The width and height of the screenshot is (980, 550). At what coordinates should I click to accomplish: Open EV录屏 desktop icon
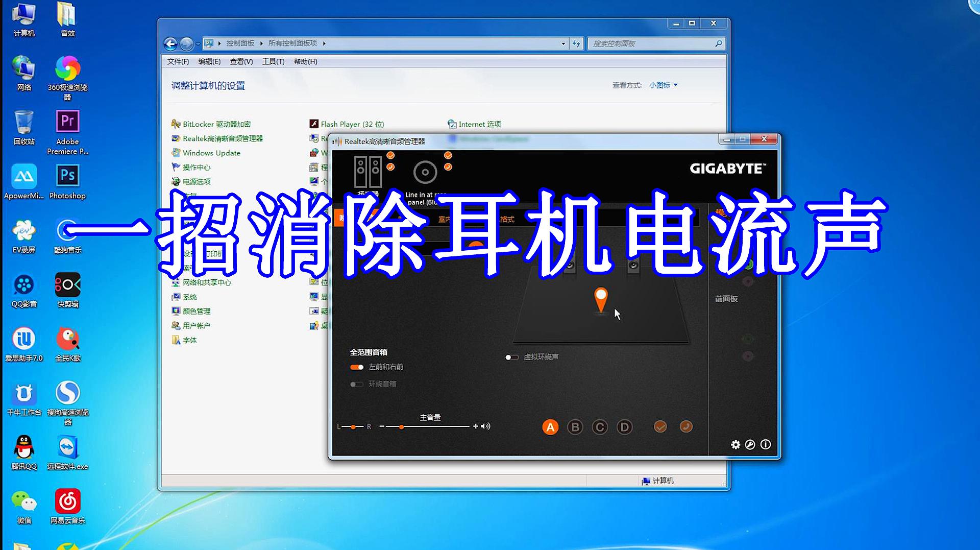pyautogui.click(x=24, y=236)
